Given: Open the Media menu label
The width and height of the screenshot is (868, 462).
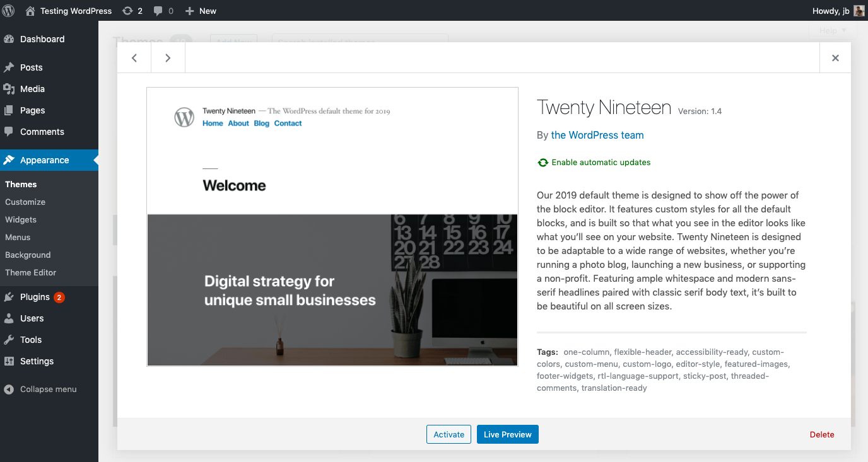Looking at the screenshot, I should 32,89.
